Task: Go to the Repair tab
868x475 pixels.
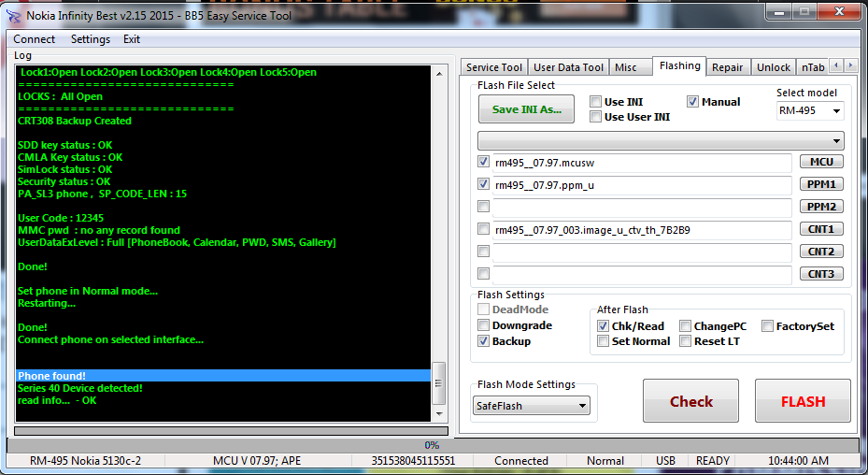Action: tap(728, 67)
